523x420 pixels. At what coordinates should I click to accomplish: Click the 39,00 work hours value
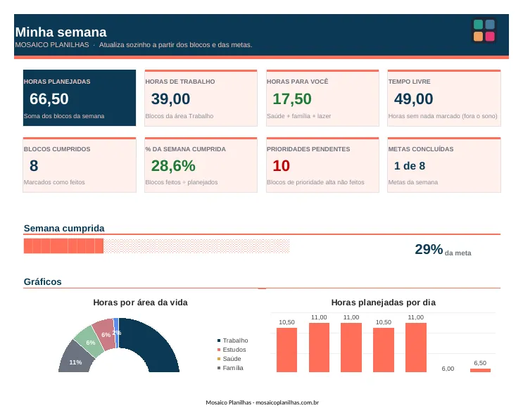(x=170, y=99)
